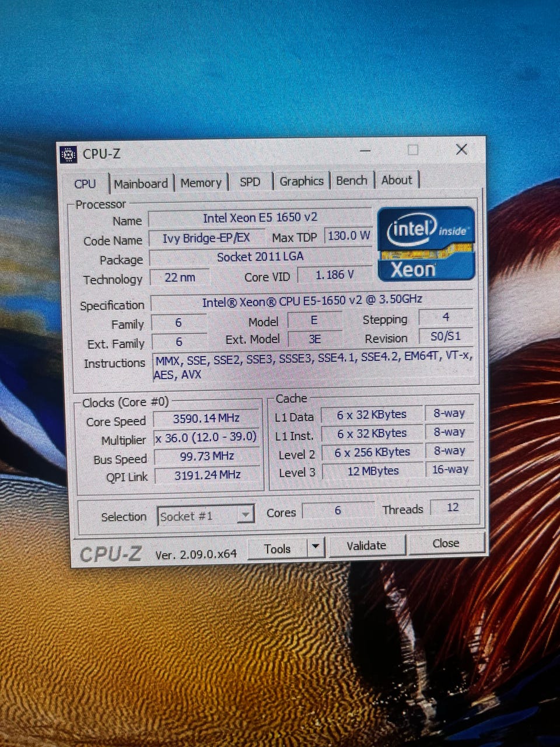Click the Level 3 16-way associativity value
This screenshot has width=560, height=747.
pyautogui.click(x=450, y=470)
